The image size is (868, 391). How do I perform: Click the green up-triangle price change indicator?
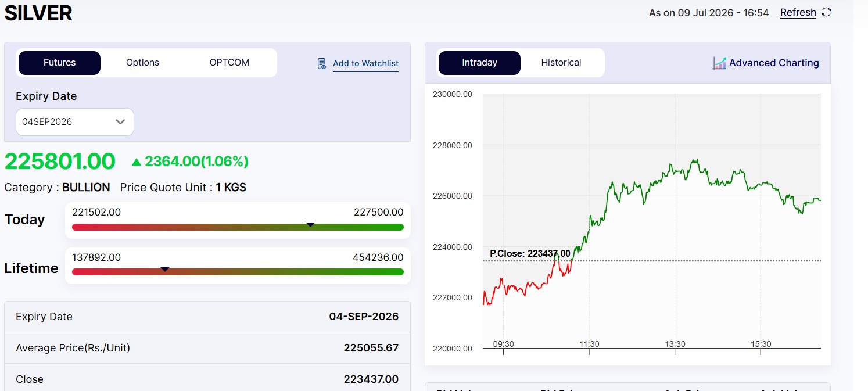pyautogui.click(x=137, y=162)
